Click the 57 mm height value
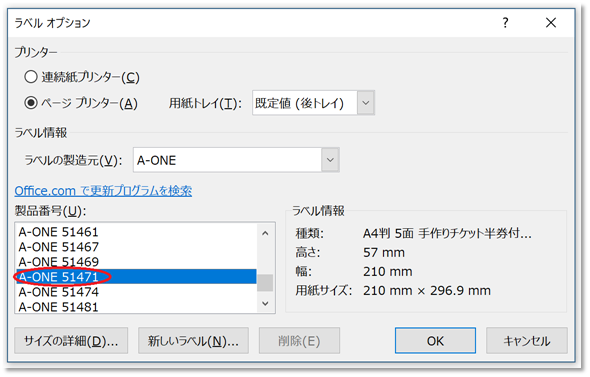Screen dimensions: 590x377 [384, 252]
